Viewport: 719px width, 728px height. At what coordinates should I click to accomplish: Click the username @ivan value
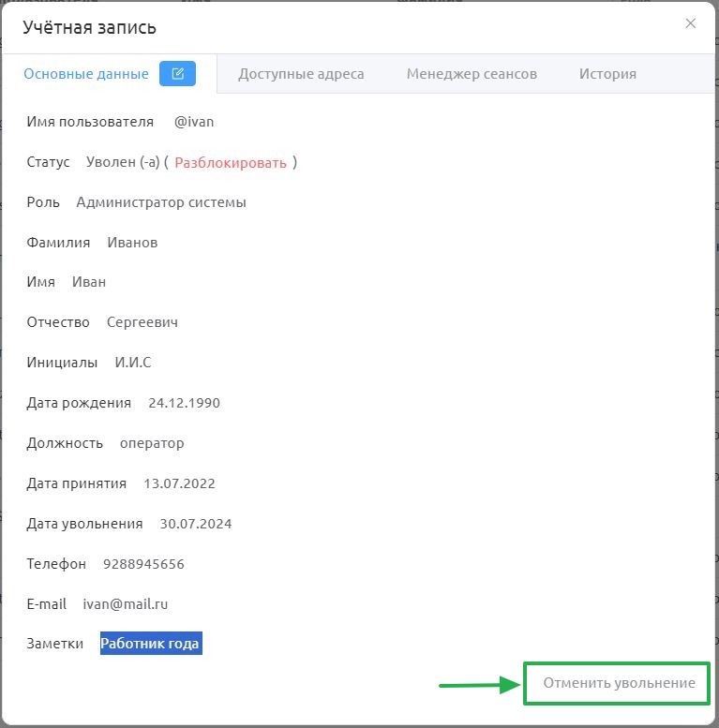coord(194,122)
